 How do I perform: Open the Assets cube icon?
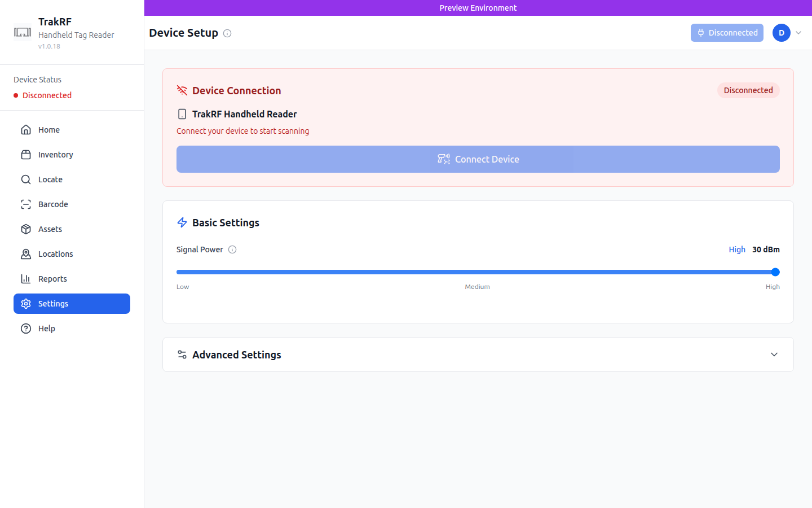[26, 229]
